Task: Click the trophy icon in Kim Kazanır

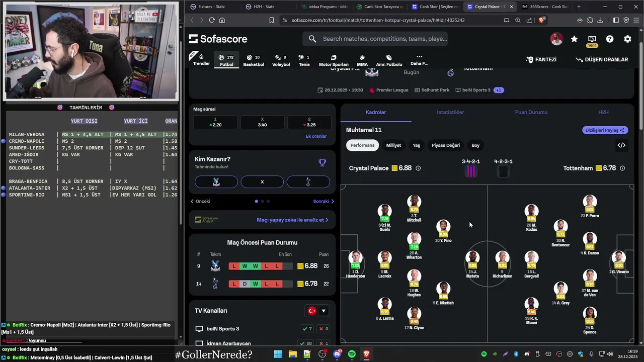Action: click(323, 162)
